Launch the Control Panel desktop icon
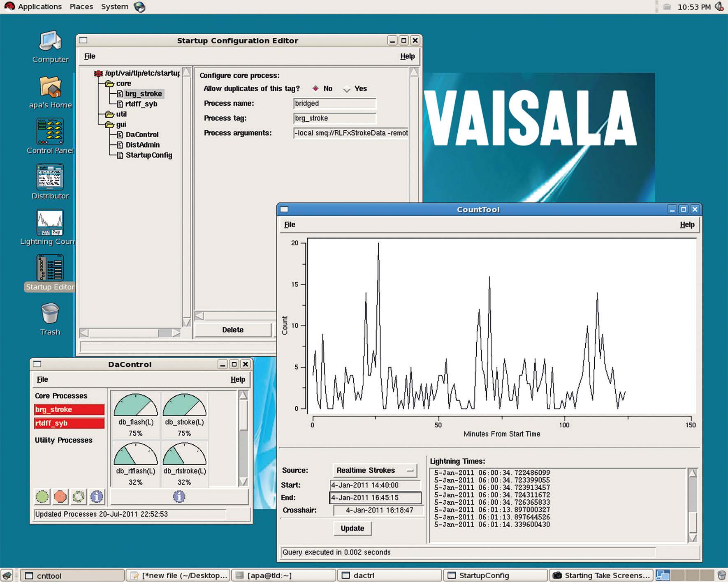Viewport: 728px width, 582px height. [x=50, y=132]
